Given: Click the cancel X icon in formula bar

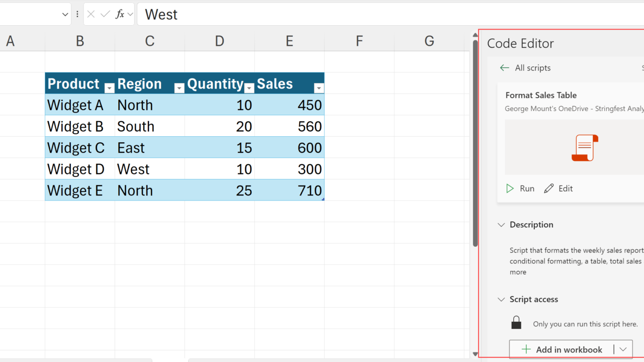Looking at the screenshot, I should (x=91, y=15).
